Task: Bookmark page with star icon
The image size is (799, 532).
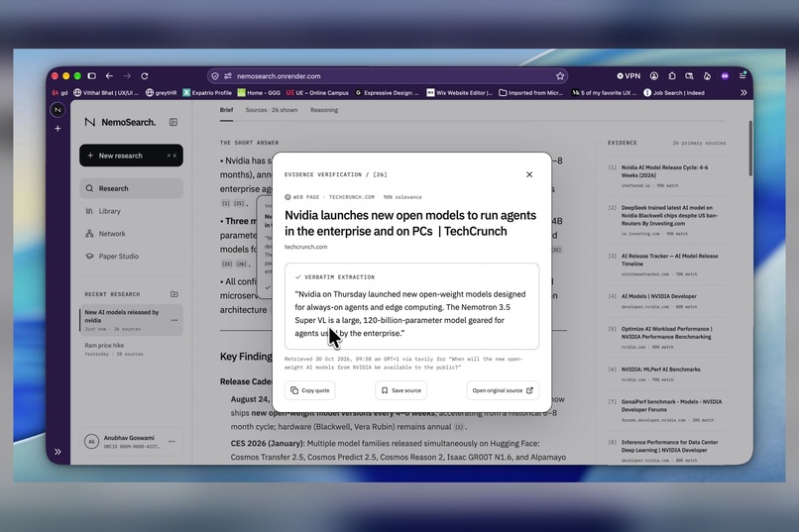Action: pos(560,76)
